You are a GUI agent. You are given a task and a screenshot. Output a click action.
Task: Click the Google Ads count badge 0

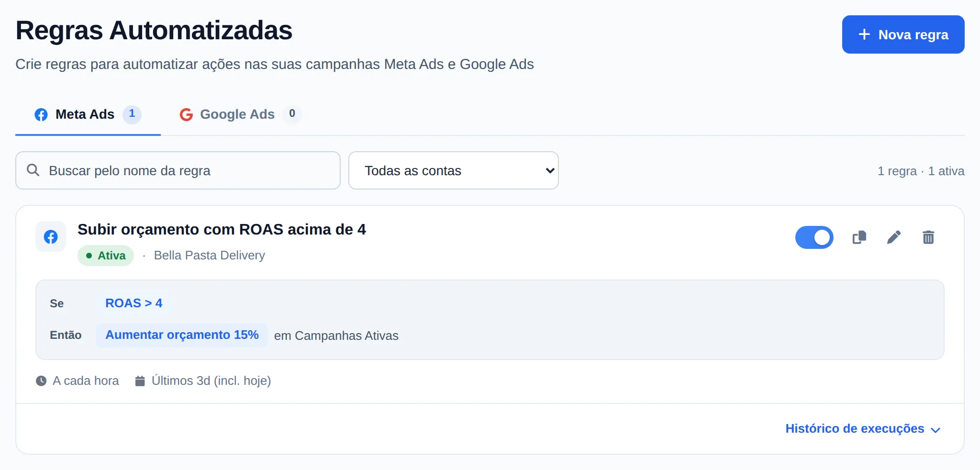292,114
